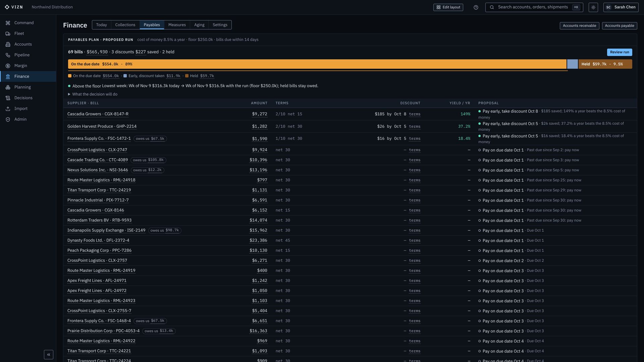Viewport: 644px width, 362px height.
Task: Click the Review run button
Action: [x=620, y=52]
